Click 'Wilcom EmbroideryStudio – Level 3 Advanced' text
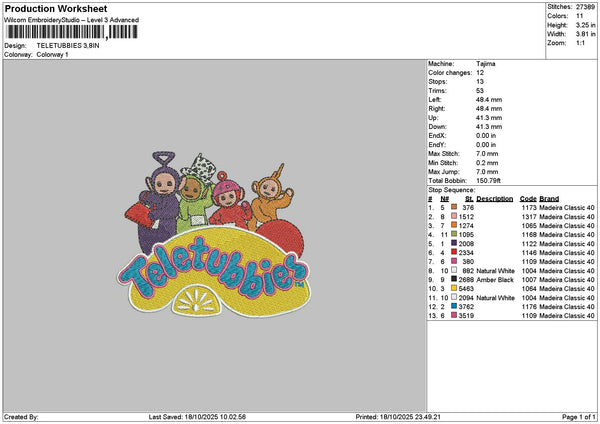The image size is (600, 424). [72, 20]
